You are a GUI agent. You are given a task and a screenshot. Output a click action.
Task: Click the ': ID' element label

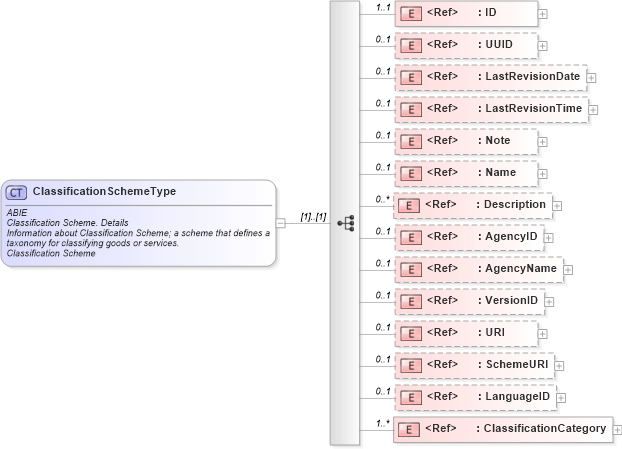pyautogui.click(x=488, y=13)
